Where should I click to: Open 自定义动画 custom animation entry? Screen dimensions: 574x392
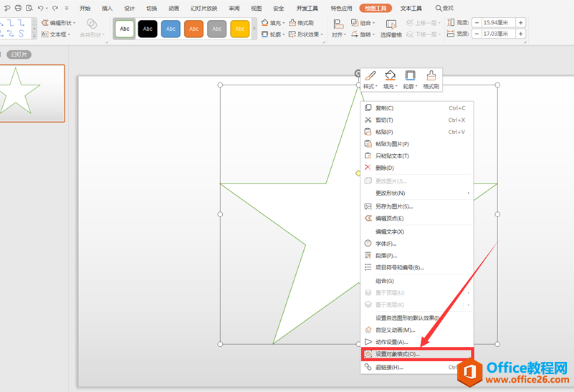tap(395, 330)
